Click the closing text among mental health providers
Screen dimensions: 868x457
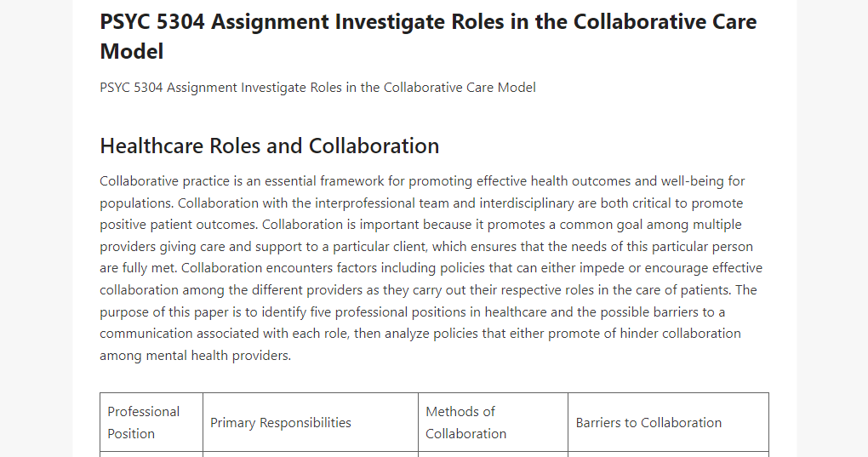[196, 355]
